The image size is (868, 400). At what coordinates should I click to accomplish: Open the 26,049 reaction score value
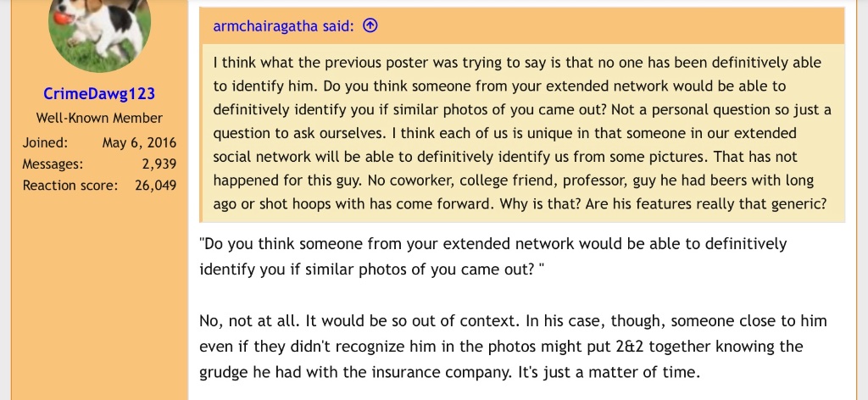click(156, 185)
